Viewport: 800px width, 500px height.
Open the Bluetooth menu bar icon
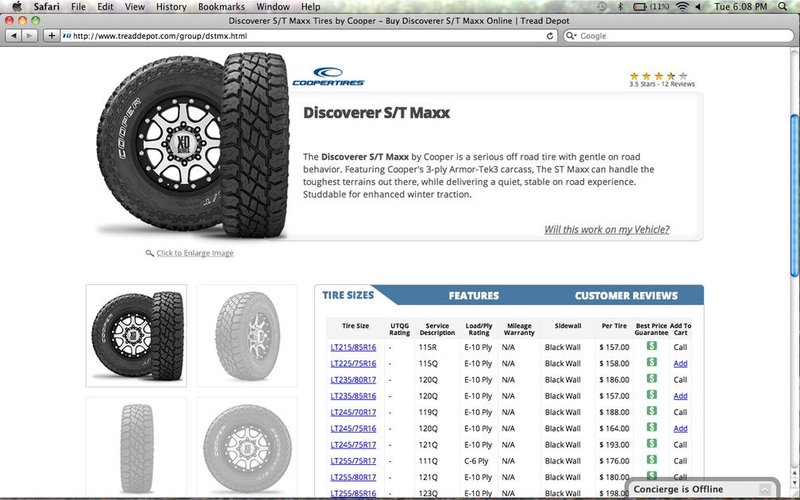coord(620,7)
